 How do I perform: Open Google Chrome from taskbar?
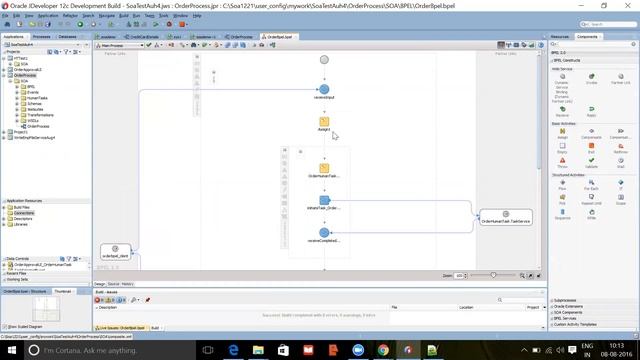coord(383,350)
